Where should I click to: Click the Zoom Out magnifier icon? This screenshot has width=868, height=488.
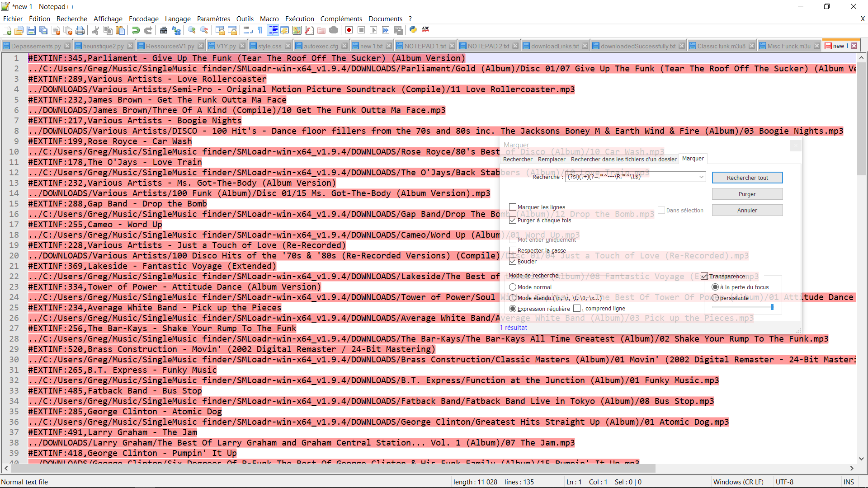point(204,30)
